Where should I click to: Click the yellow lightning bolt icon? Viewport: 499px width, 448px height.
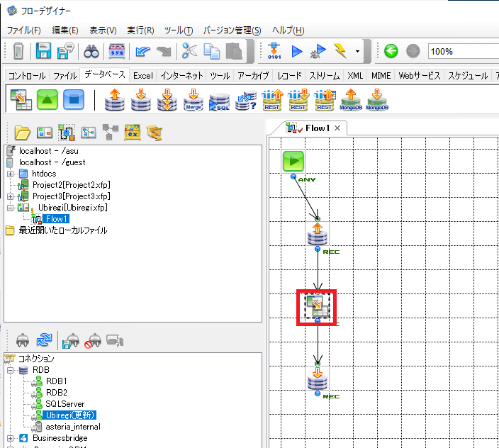[340, 51]
